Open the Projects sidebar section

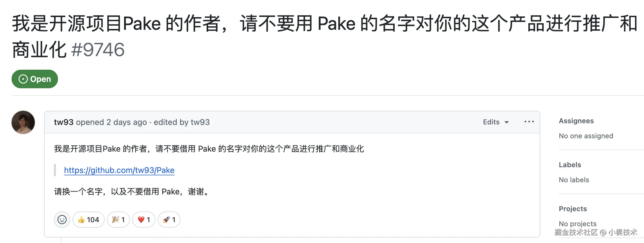(x=573, y=209)
